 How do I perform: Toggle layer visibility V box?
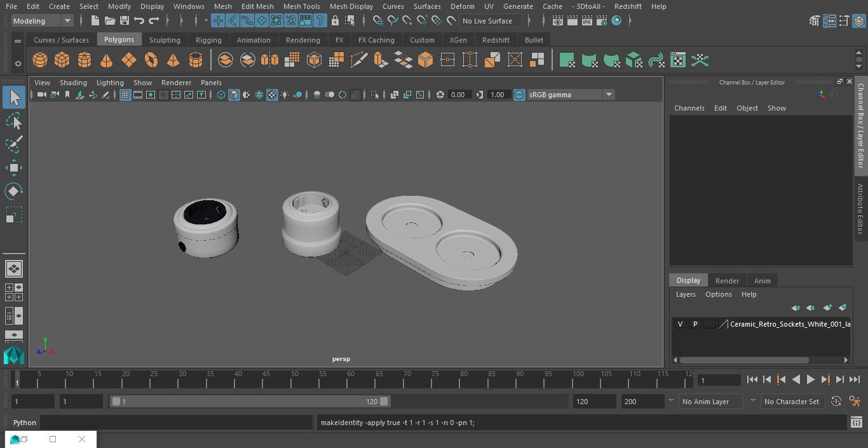point(681,324)
